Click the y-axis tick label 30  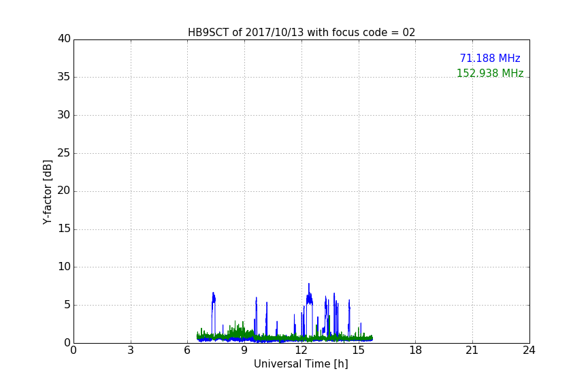tap(64, 115)
